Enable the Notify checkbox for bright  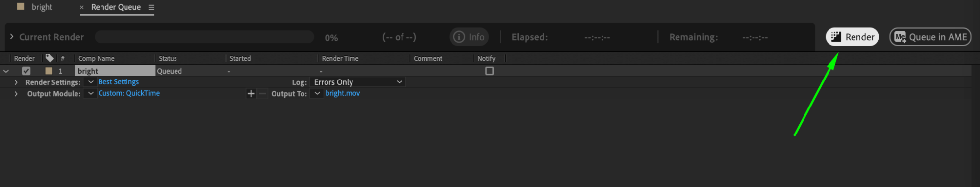coord(489,71)
